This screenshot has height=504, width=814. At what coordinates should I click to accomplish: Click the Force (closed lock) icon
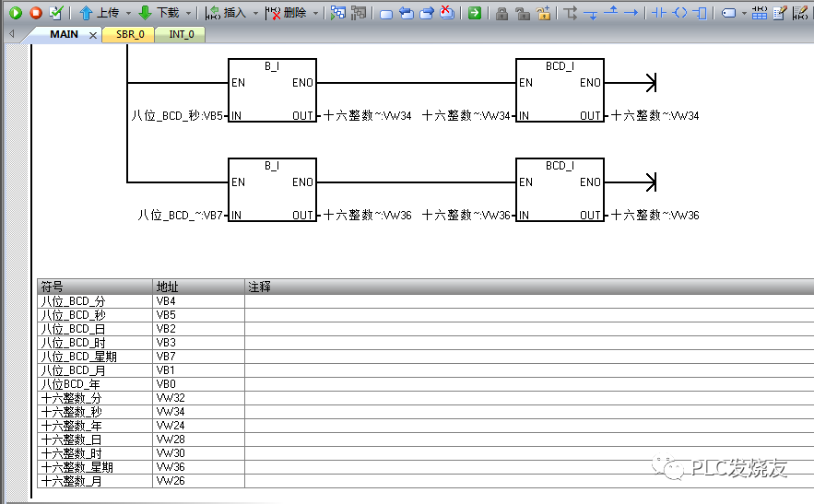(x=501, y=13)
